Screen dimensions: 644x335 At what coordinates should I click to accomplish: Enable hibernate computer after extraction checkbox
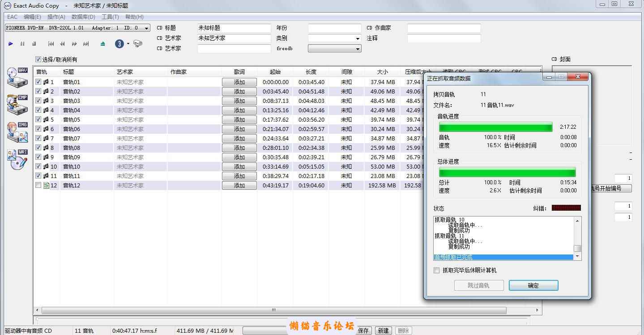click(437, 271)
